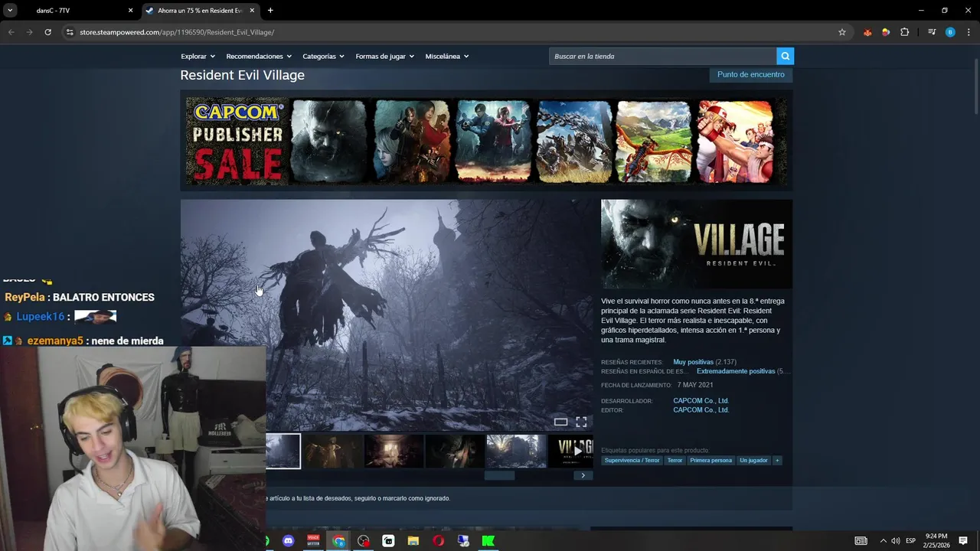Open the Chrome extensions puzzle icon
The height and width of the screenshot is (551, 980).
pyautogui.click(x=905, y=32)
